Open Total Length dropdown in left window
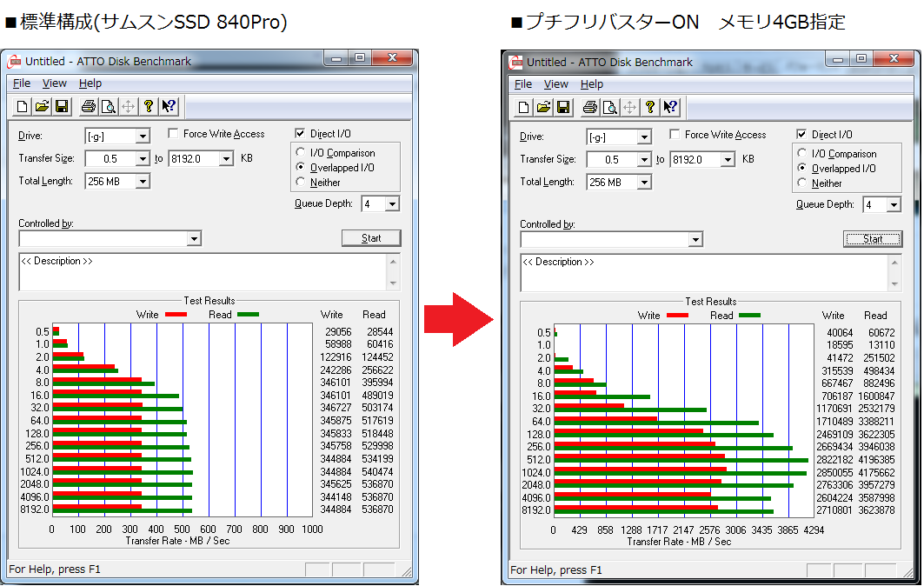 click(143, 182)
